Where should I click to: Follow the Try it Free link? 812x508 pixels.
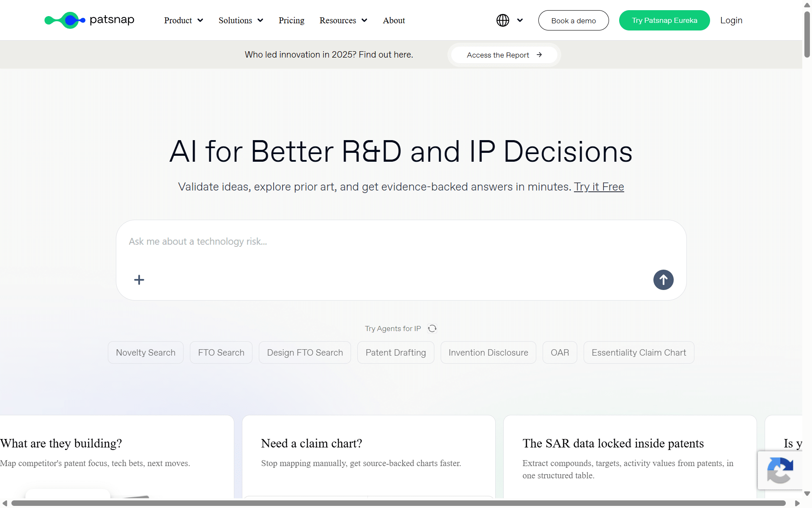pyautogui.click(x=599, y=187)
